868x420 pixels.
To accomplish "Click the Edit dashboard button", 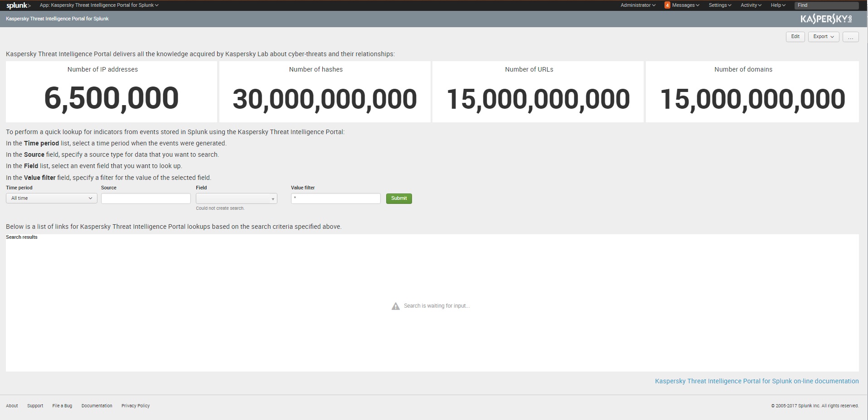I will pos(795,37).
